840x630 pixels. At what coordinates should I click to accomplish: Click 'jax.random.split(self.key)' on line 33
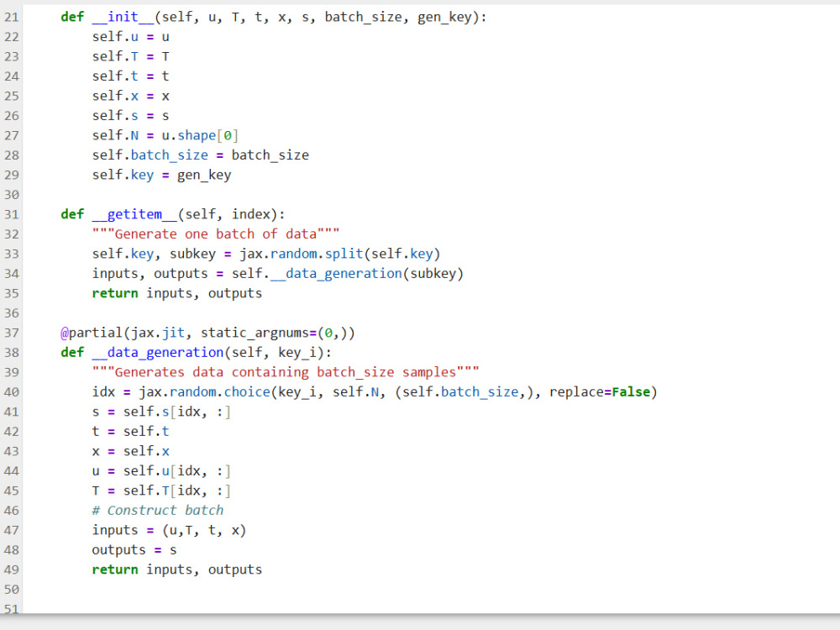339,254
